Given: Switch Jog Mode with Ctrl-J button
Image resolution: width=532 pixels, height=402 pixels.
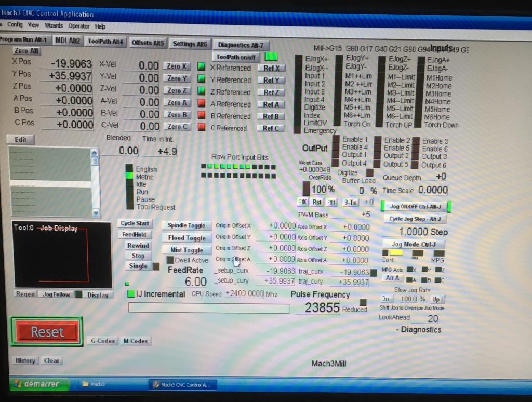Looking at the screenshot, I should click(414, 244).
